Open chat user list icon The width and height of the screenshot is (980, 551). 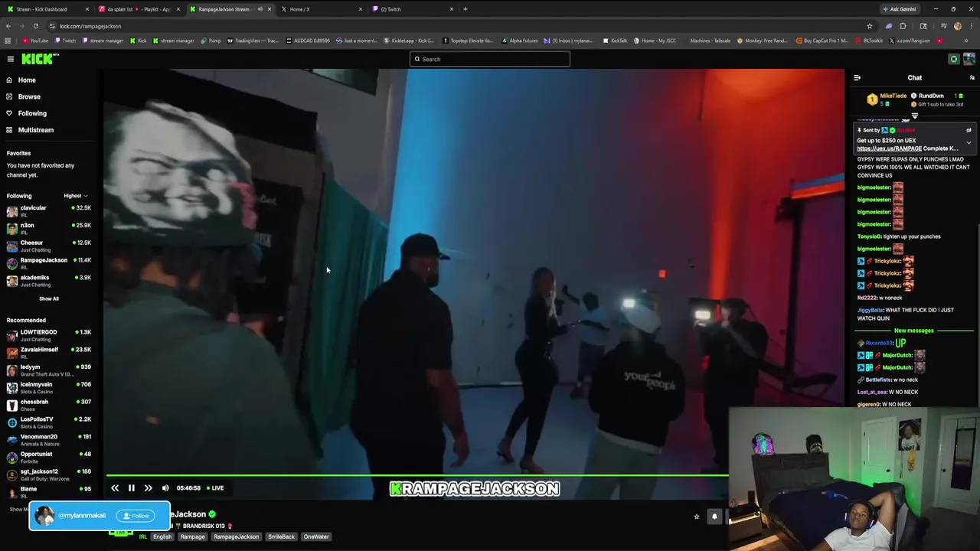point(972,77)
